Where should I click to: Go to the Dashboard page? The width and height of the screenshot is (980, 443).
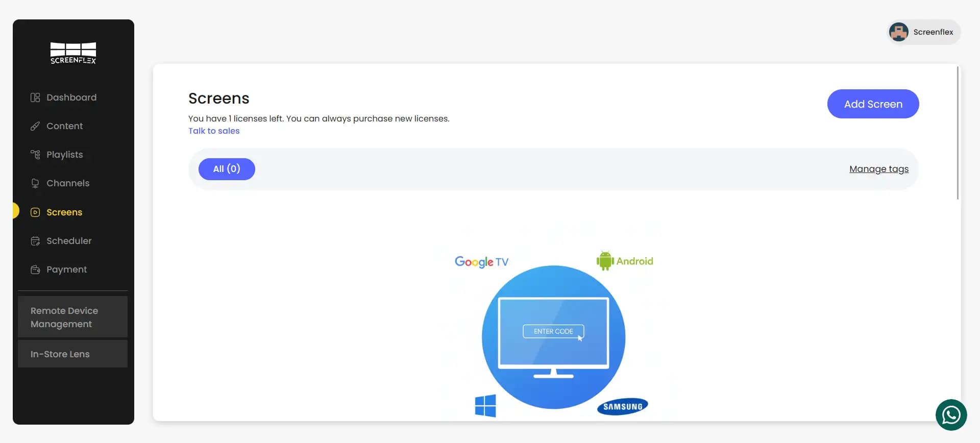[x=71, y=97]
